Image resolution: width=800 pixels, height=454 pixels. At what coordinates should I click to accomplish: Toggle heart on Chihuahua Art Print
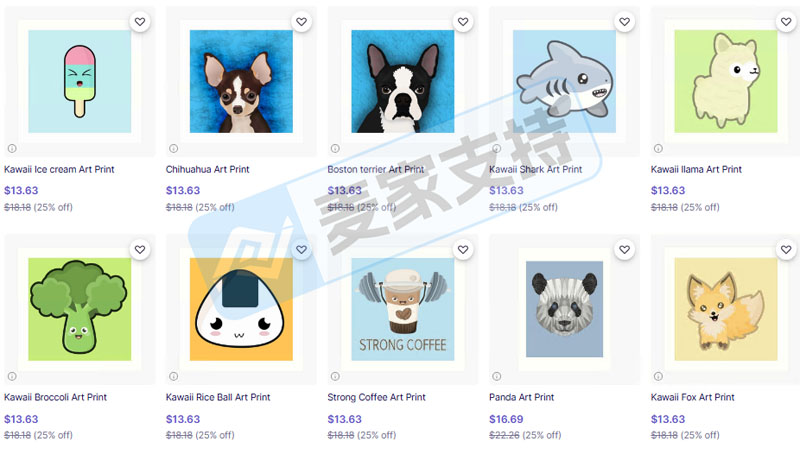pyautogui.click(x=302, y=22)
